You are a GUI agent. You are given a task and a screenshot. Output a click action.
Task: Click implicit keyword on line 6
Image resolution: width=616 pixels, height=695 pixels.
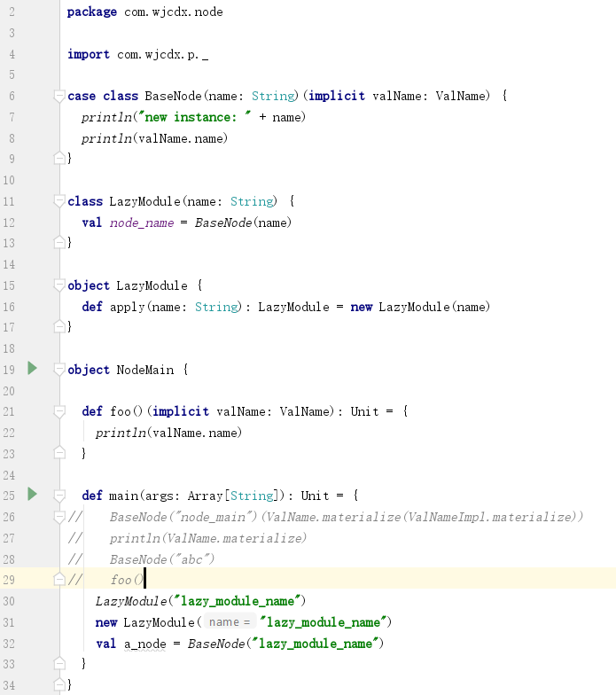coord(337,96)
